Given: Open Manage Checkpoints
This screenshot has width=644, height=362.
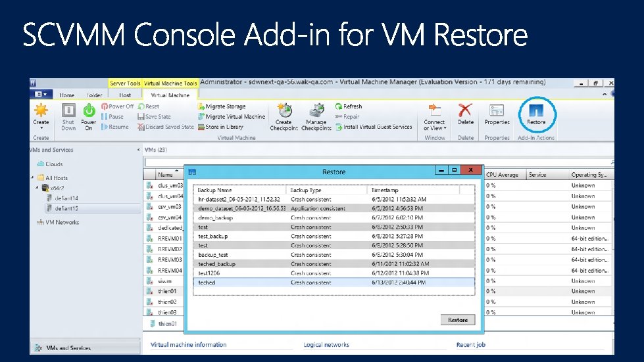Looking at the screenshot, I should [x=316, y=117].
